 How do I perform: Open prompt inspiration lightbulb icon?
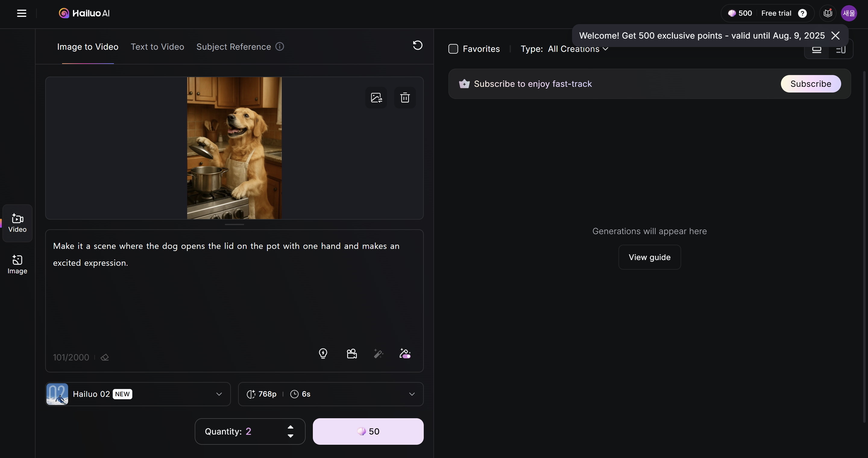click(323, 354)
